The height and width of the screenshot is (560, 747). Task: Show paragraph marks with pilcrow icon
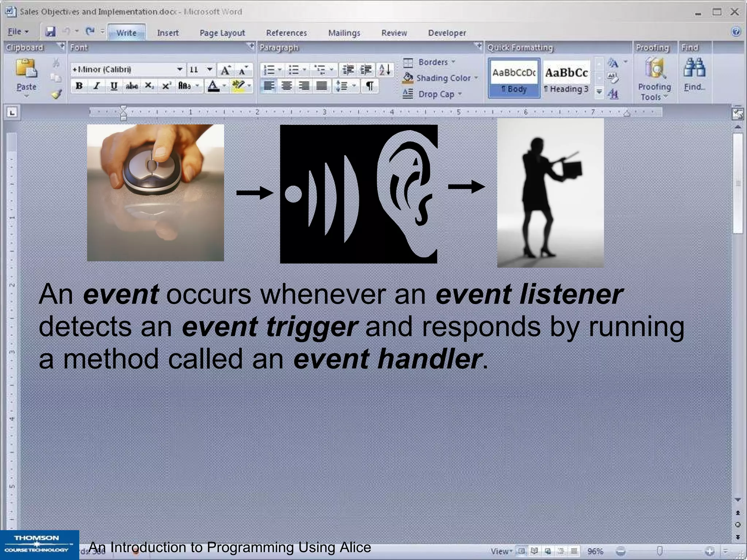point(369,86)
